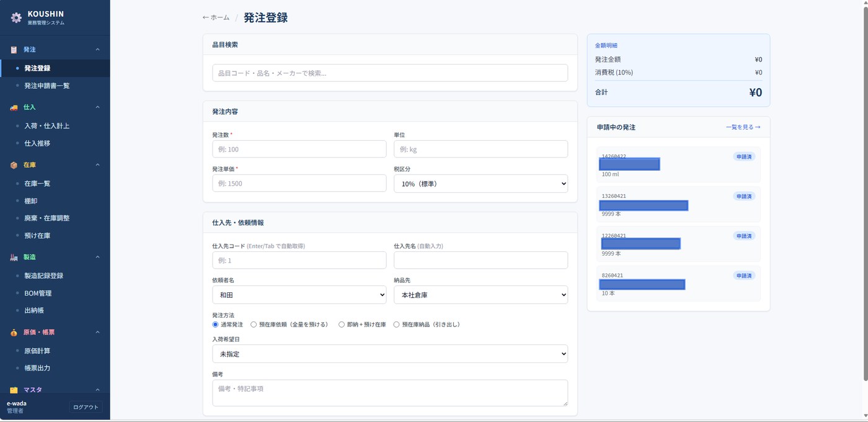Open 廃棄・在庫調整 in the sidebar

coord(55,218)
